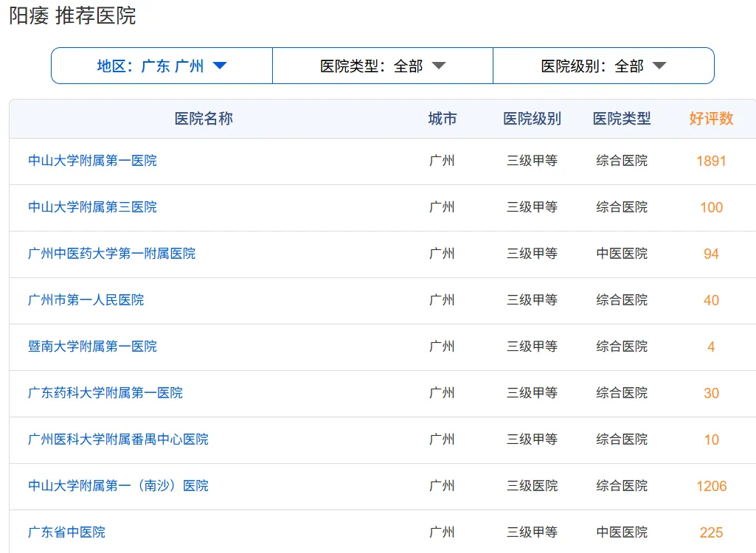Click the 城市 column header

(442, 119)
